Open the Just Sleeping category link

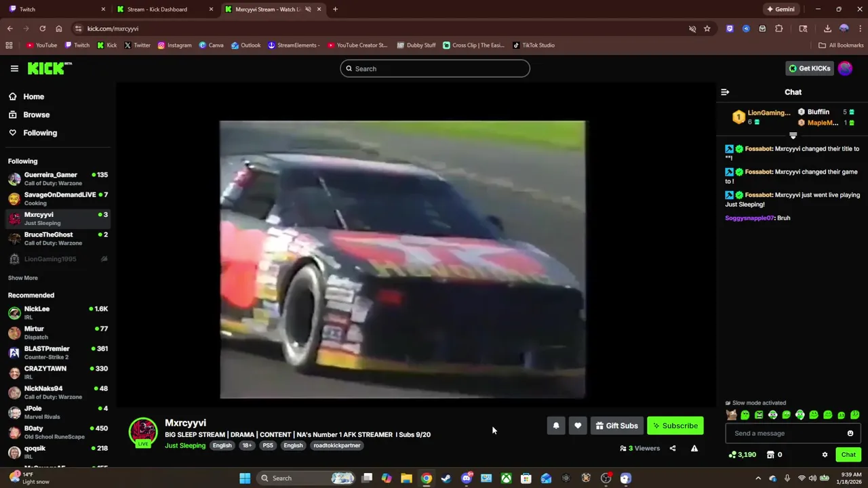185,445
